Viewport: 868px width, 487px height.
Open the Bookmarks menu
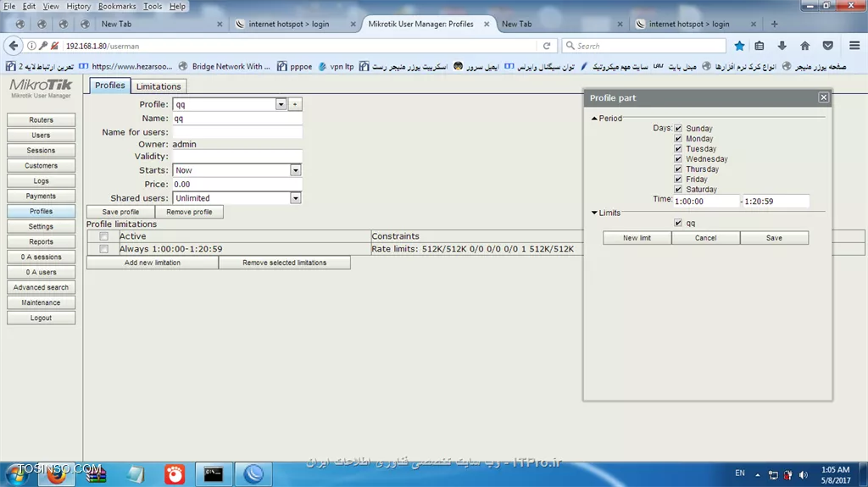117,6
